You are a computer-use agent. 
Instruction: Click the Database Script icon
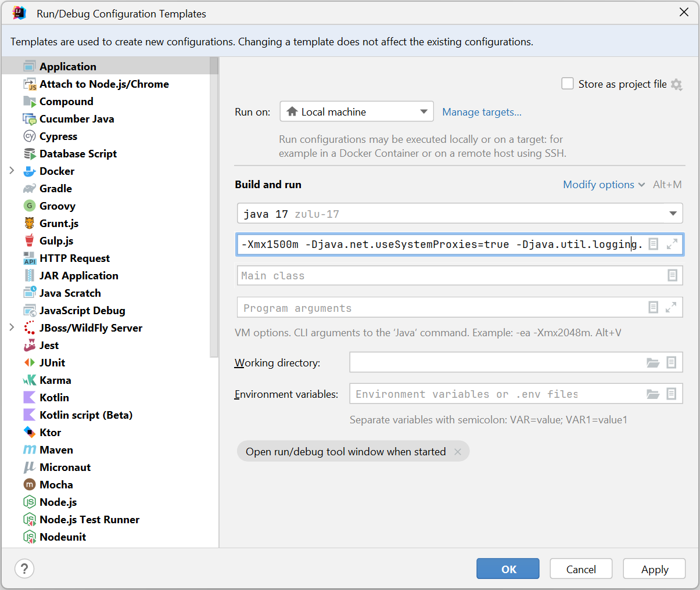point(30,153)
